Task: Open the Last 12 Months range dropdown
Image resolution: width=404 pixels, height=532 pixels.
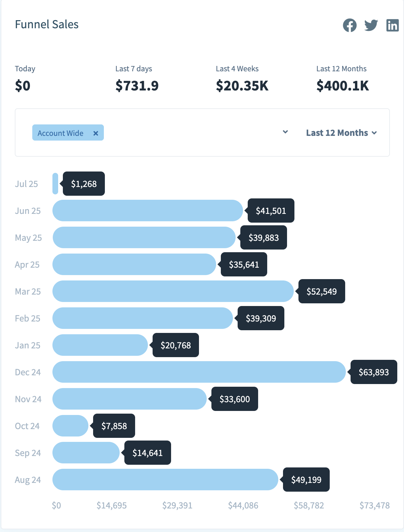Action: [x=341, y=133]
